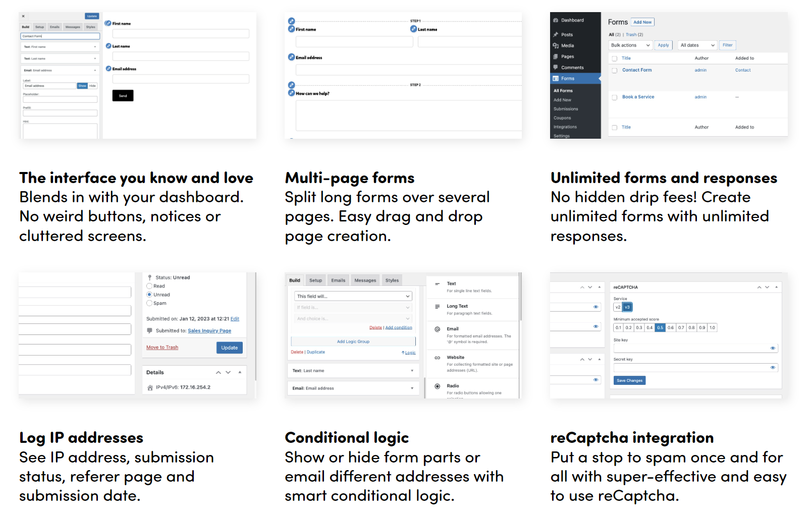The width and height of the screenshot is (812, 518).
Task: Click the Contact Form name input field
Action: tap(60, 36)
